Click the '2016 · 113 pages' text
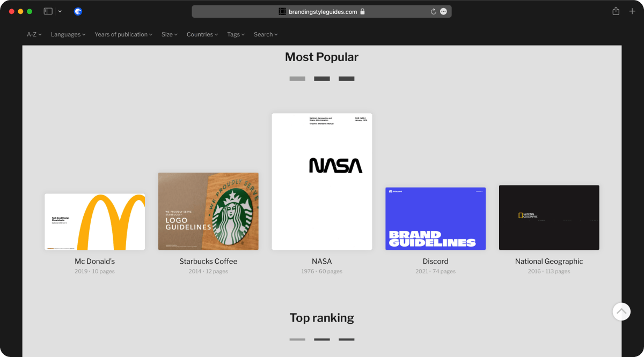 pos(549,271)
